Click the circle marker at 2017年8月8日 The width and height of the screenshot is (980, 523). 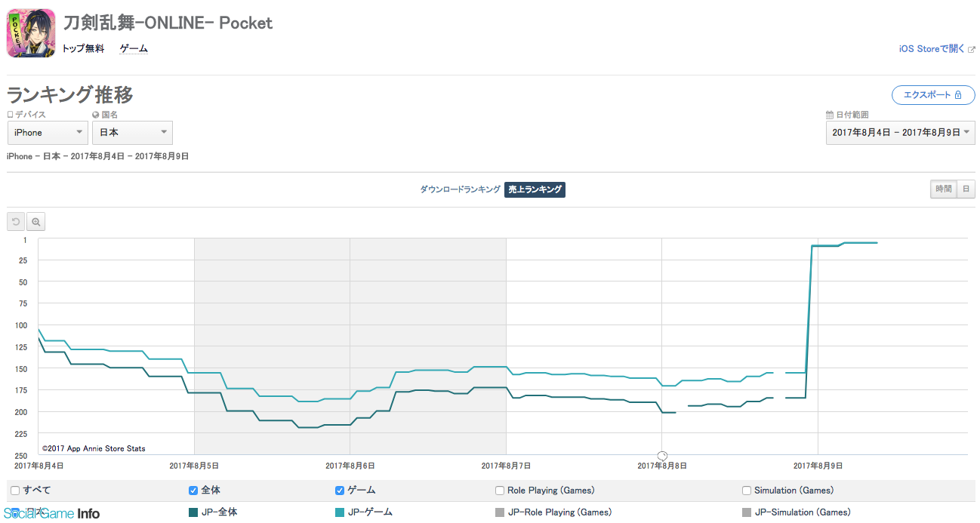point(662,455)
